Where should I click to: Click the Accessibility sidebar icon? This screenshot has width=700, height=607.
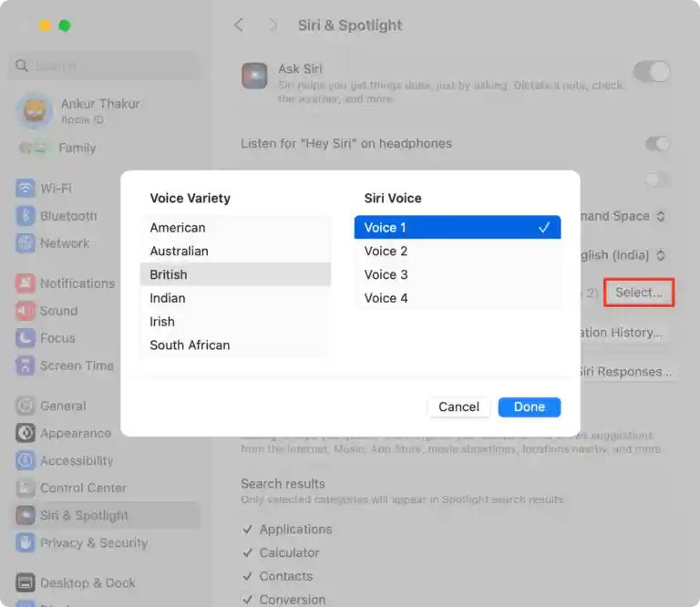26,461
